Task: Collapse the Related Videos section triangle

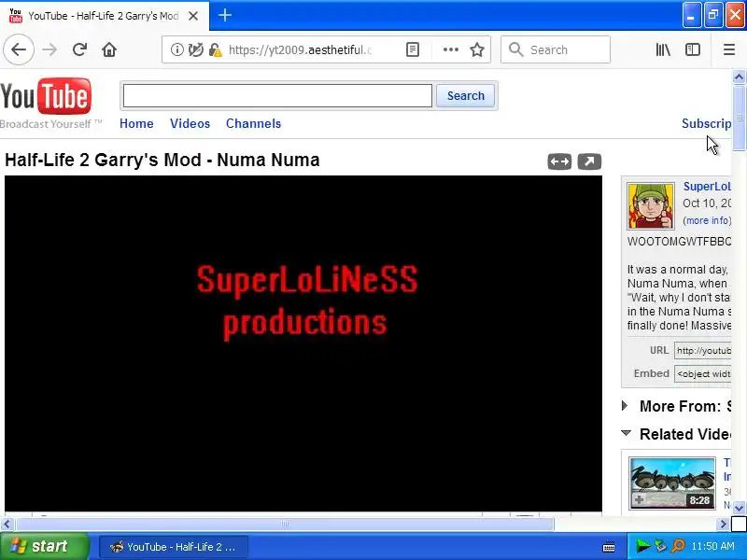Action: pyautogui.click(x=626, y=433)
